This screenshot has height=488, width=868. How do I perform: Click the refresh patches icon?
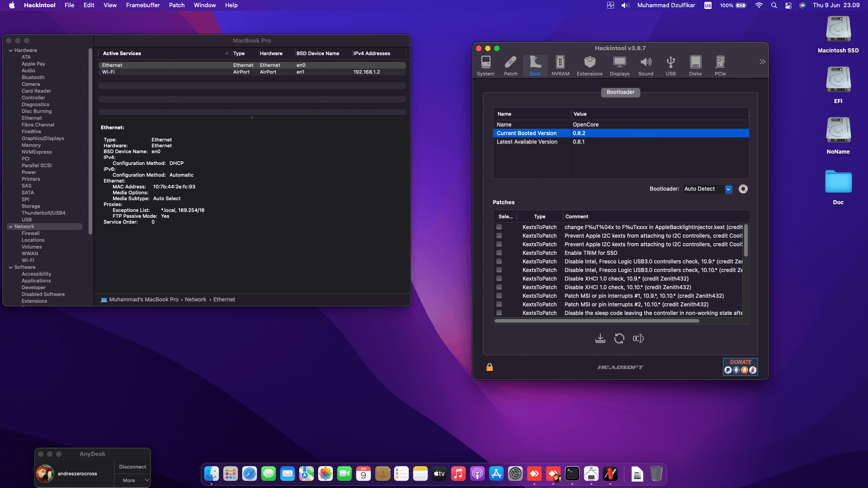pyautogui.click(x=619, y=338)
